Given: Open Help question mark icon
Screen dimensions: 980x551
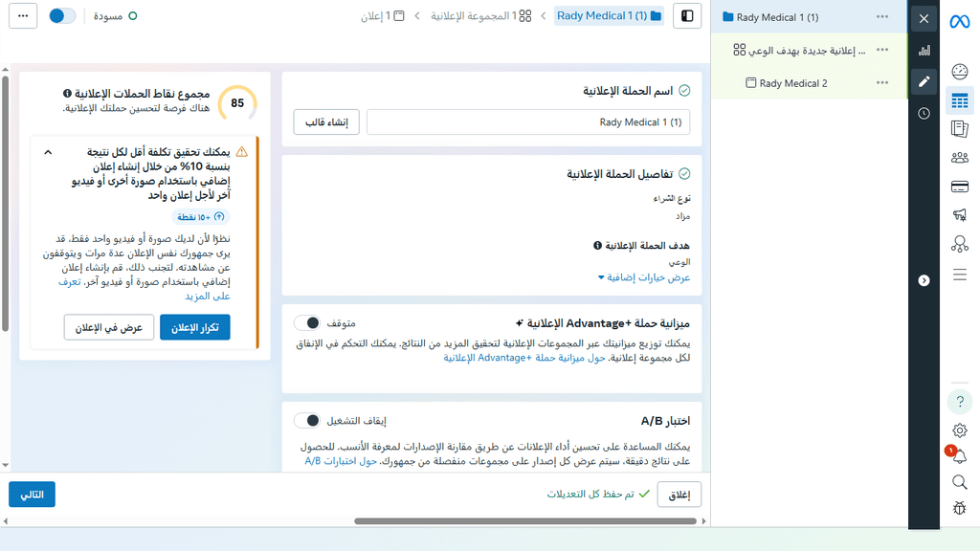Looking at the screenshot, I should pos(959,402).
